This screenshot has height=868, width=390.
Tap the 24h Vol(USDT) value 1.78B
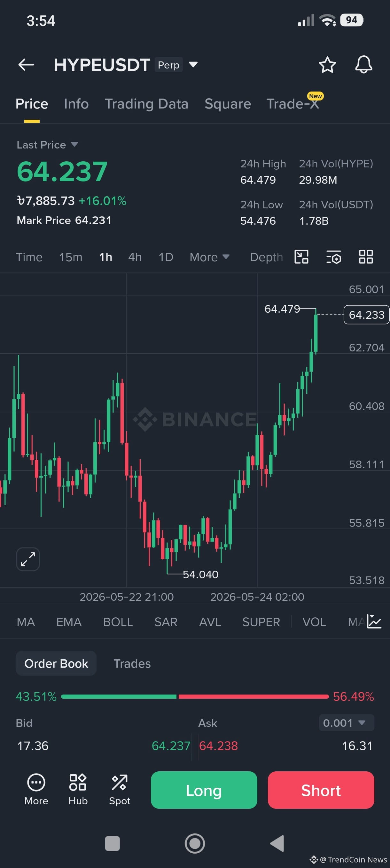coord(314,221)
